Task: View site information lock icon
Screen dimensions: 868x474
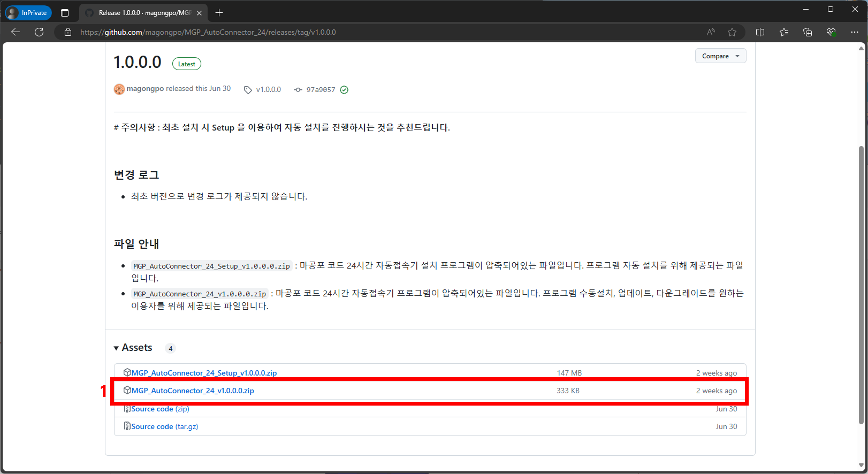Action: pos(68,32)
